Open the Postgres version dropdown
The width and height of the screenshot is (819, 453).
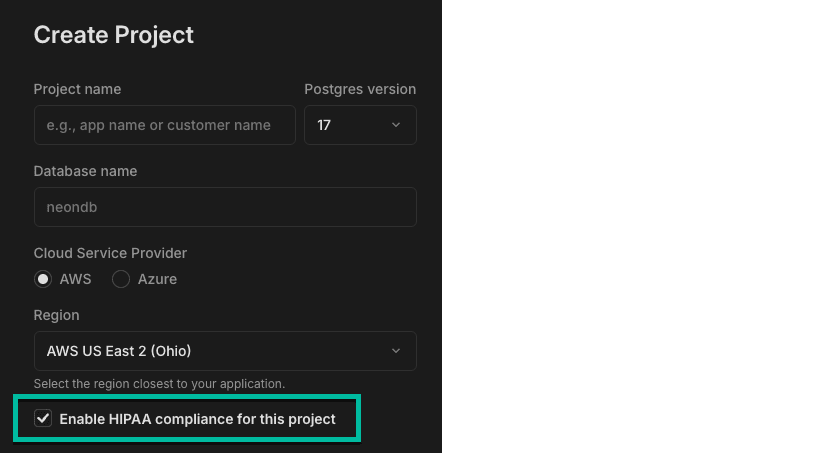(360, 125)
